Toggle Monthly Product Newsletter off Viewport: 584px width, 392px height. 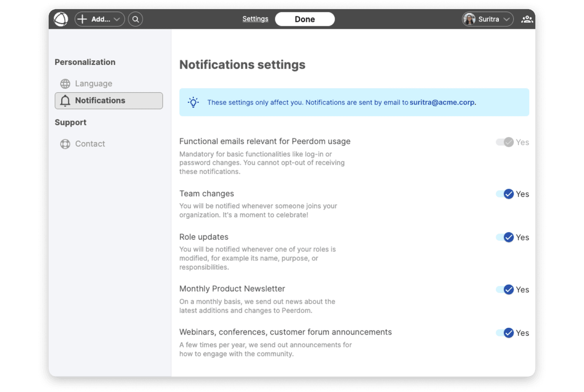[505, 290]
